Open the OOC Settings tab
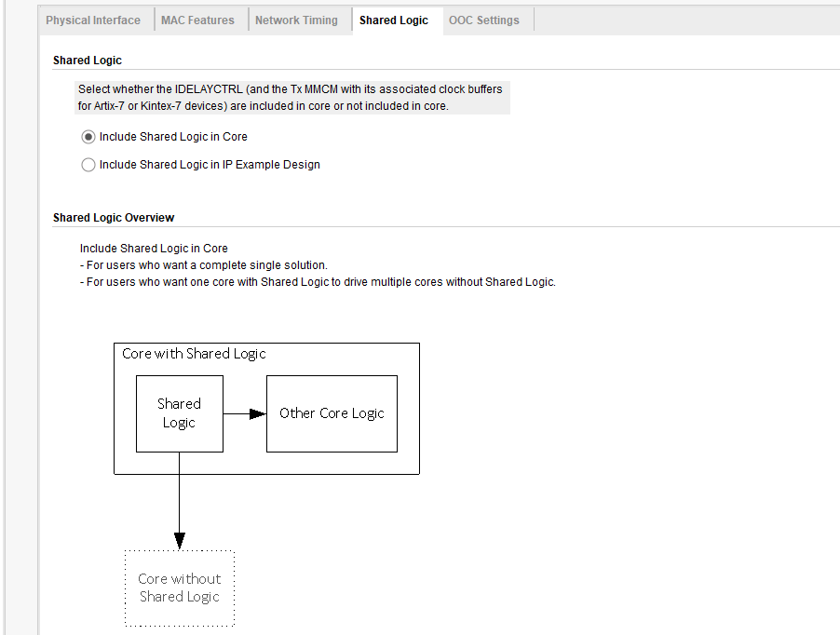Image resolution: width=840 pixels, height=635 pixels. click(484, 20)
